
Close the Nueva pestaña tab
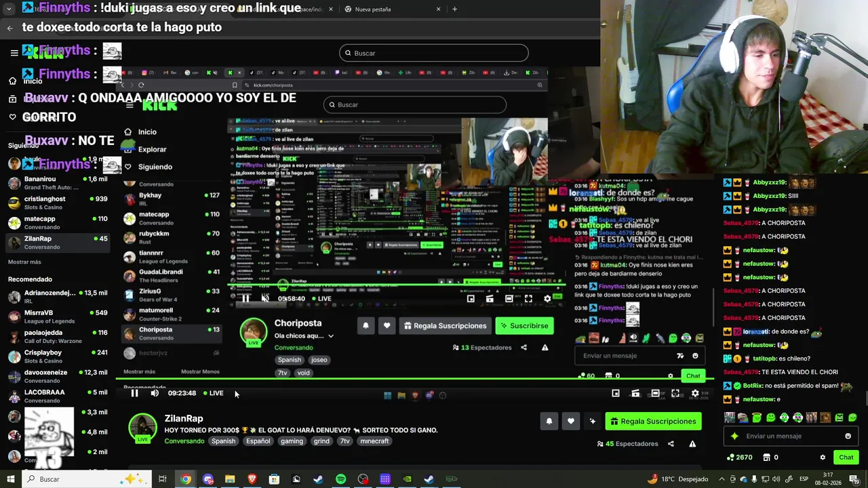(x=438, y=9)
